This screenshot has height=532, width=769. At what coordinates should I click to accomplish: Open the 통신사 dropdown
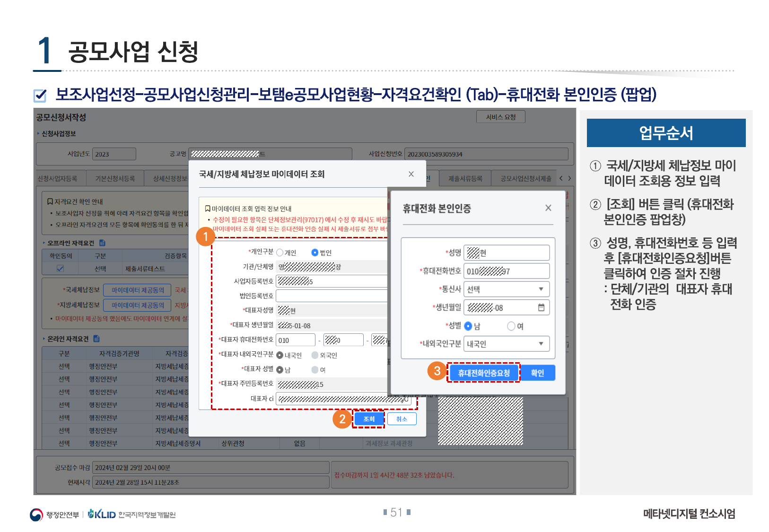tap(506, 289)
